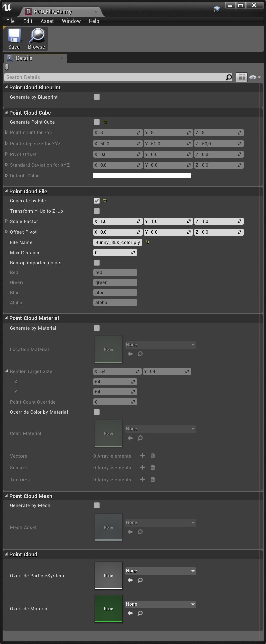Use the left arrow beside Color Material

pyautogui.click(x=130, y=438)
